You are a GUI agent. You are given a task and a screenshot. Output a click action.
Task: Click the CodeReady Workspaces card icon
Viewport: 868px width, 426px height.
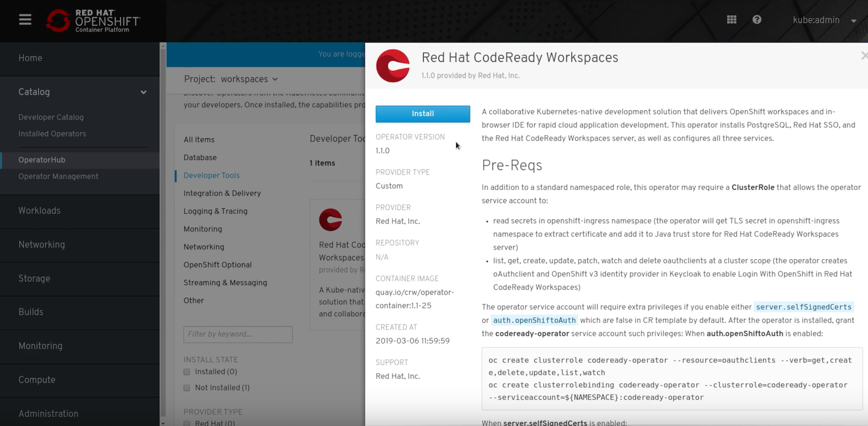tap(330, 220)
